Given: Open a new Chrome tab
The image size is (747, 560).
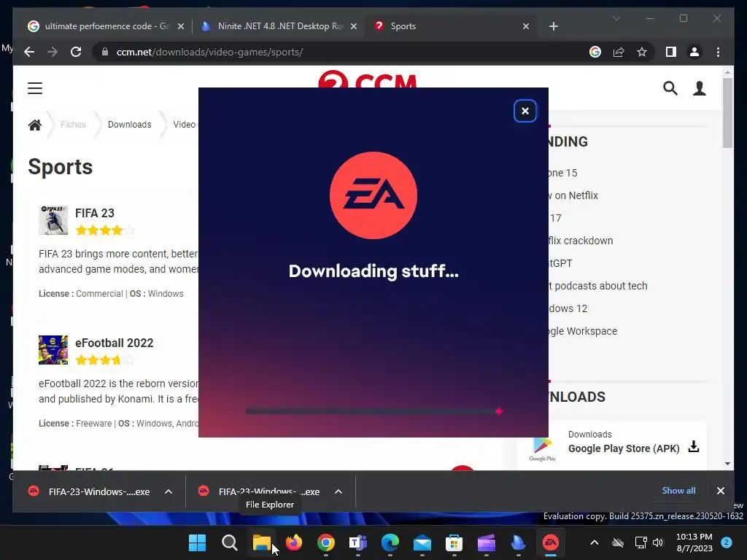Looking at the screenshot, I should coord(553,26).
